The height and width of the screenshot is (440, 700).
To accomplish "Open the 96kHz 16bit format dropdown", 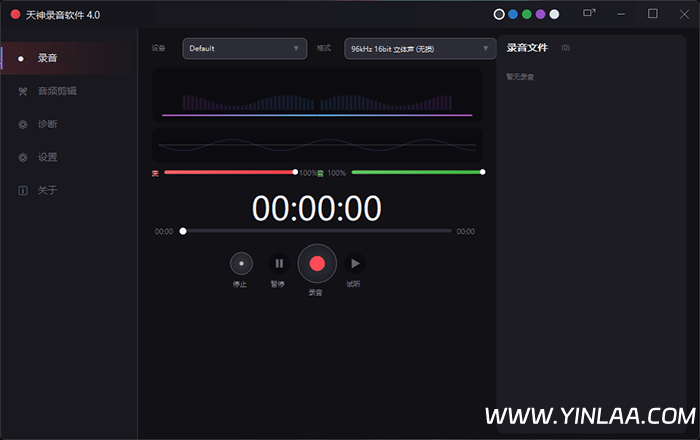I will click(x=420, y=49).
